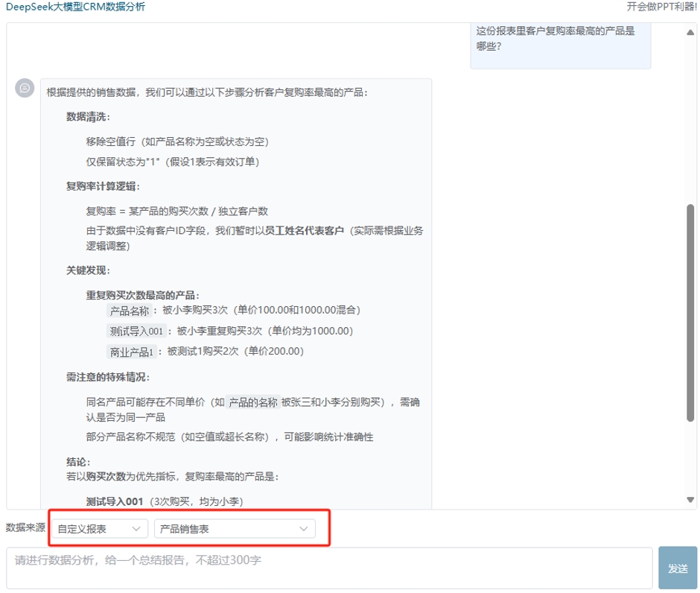
Task: Click the DeepSeek大模型CRM数据分析 title
Action: (x=75, y=7)
